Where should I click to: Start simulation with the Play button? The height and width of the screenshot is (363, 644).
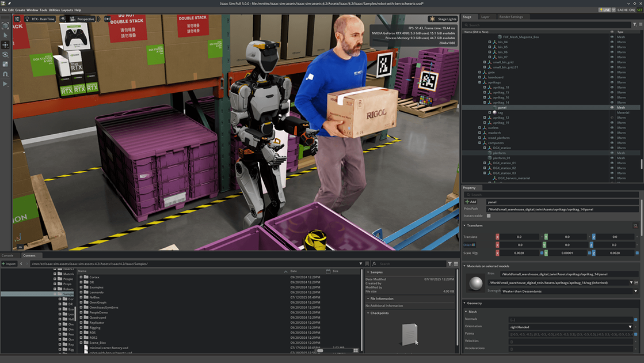5,84
